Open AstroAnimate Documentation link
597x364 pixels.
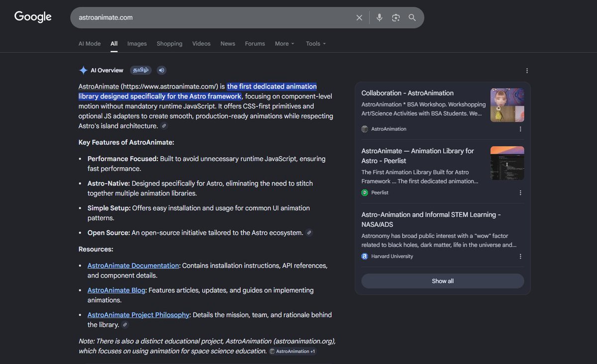pyautogui.click(x=133, y=266)
